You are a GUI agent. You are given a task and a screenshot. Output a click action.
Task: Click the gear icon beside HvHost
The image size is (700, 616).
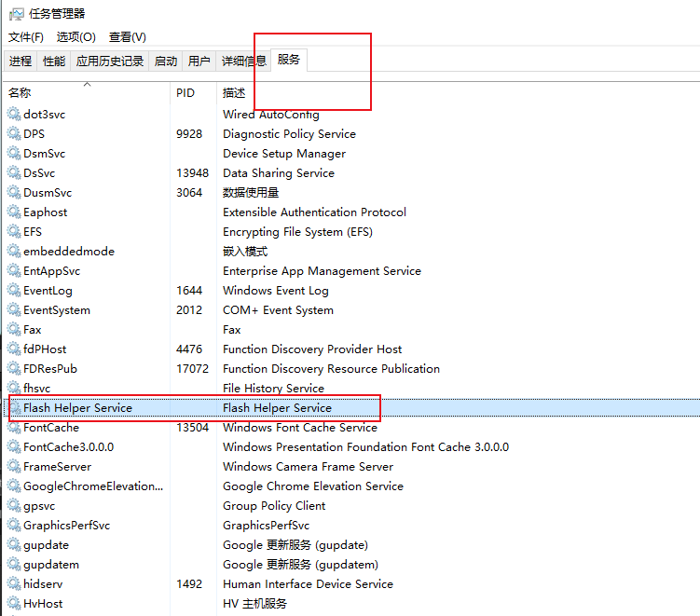click(14, 604)
